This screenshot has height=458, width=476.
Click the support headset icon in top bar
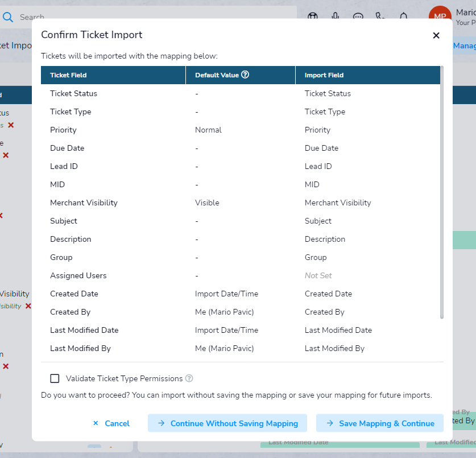coord(313,16)
